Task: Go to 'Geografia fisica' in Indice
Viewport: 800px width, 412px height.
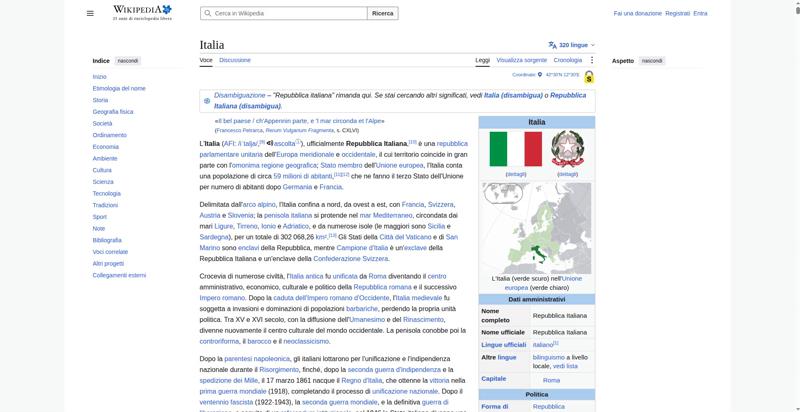Action: coord(113,112)
